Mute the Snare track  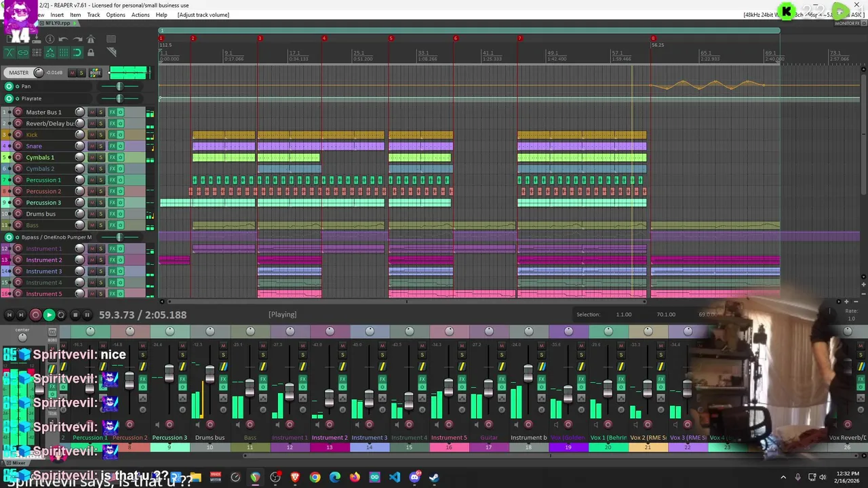[92, 146]
